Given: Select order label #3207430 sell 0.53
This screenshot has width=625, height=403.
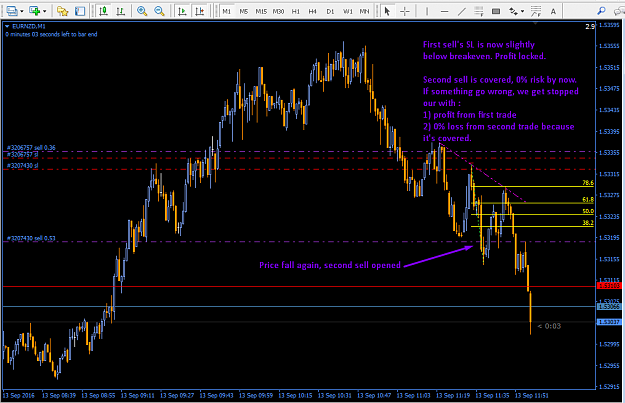Looking at the screenshot, I should 31,238.
